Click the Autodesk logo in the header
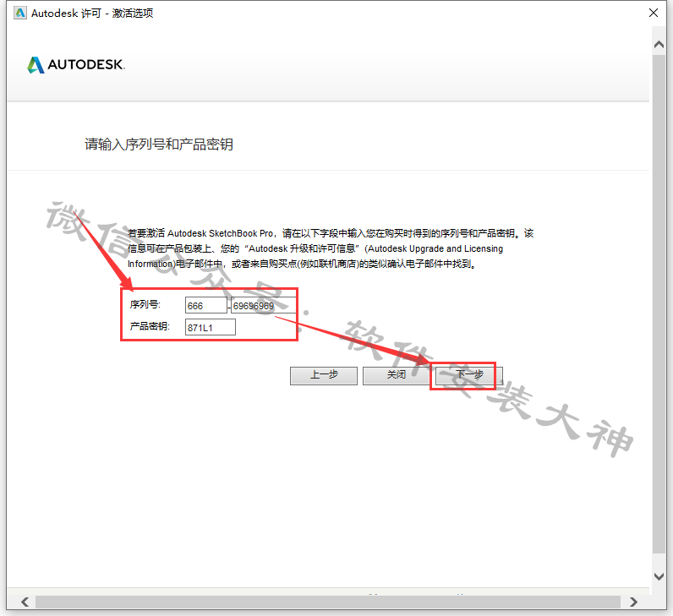 click(76, 65)
